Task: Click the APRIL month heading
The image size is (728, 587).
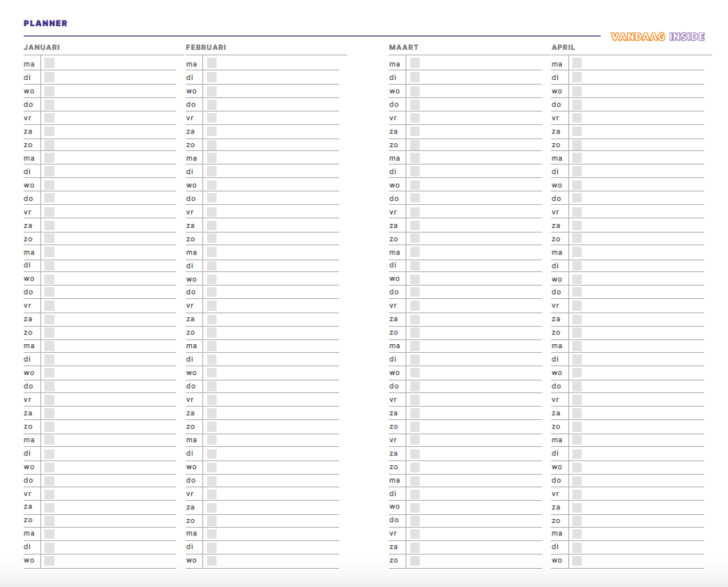Action: 563,47
